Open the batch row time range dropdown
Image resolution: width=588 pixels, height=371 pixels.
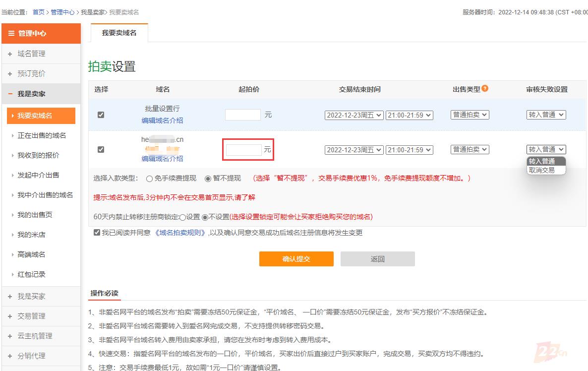(410, 115)
